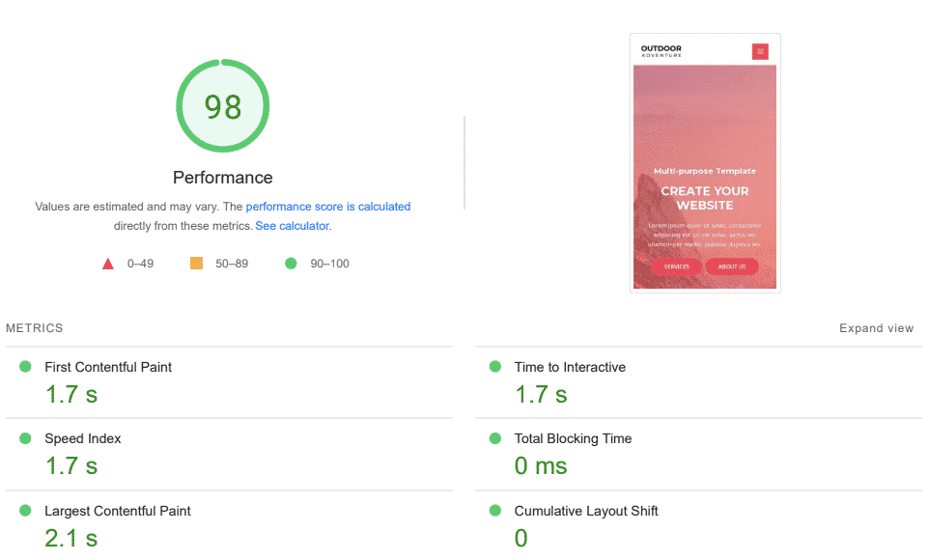This screenshot has width=929, height=560.
Task: Click the green dot beside Cumulative Layout Shift
Action: [495, 511]
